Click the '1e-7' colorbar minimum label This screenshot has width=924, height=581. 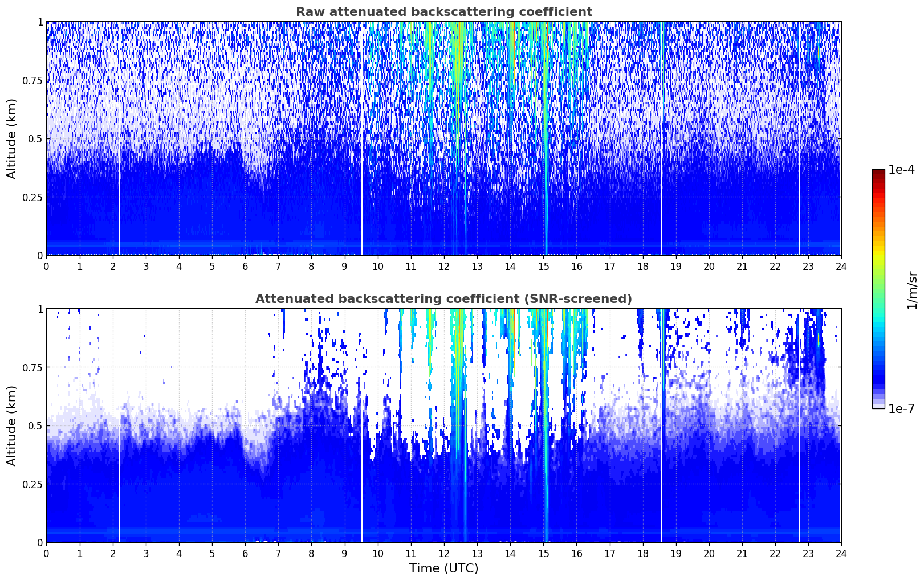tap(901, 409)
